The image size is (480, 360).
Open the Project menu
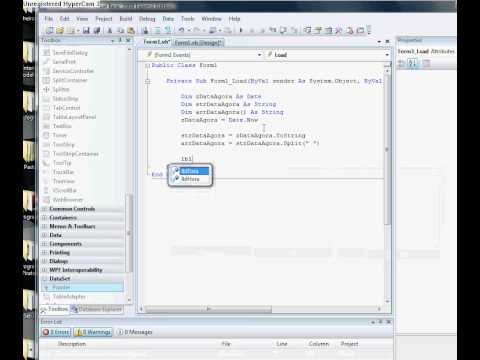point(104,19)
